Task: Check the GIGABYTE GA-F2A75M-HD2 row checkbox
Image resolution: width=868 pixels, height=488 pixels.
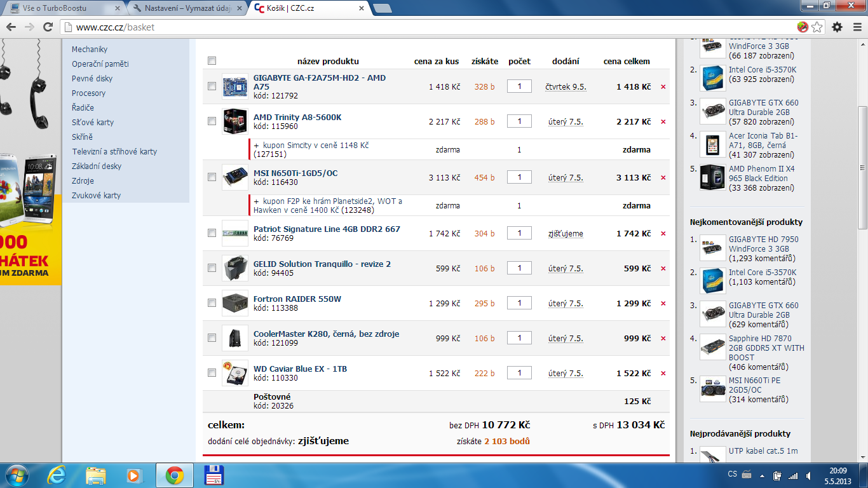Action: pos(212,86)
